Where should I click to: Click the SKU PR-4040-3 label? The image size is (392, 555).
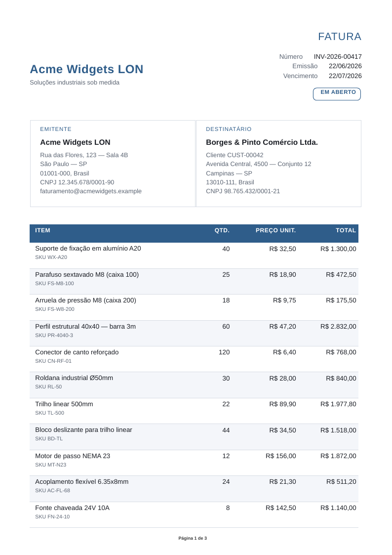54,335
